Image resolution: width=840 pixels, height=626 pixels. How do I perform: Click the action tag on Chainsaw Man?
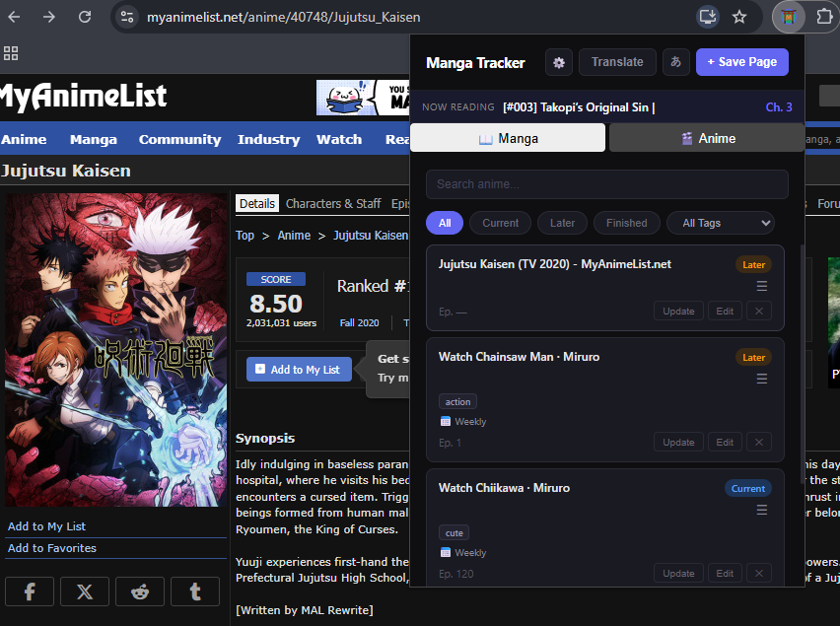(457, 401)
